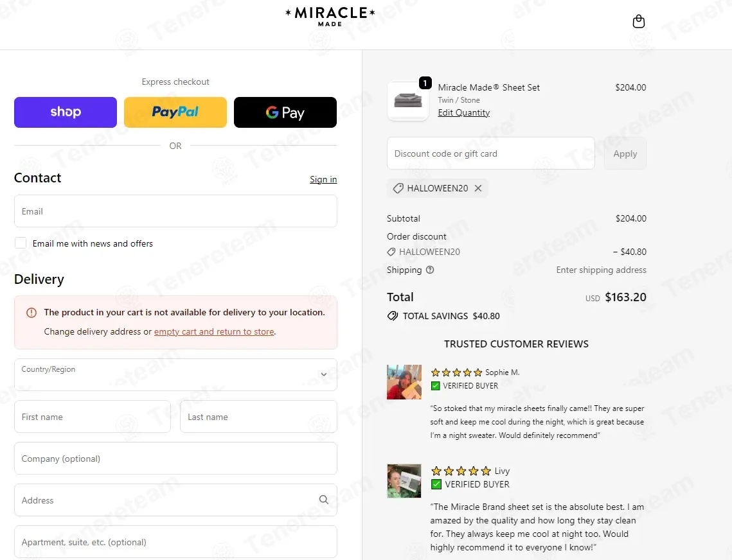Viewport: 732px width, 560px height.
Task: Click the Sign in link
Action: pos(323,179)
